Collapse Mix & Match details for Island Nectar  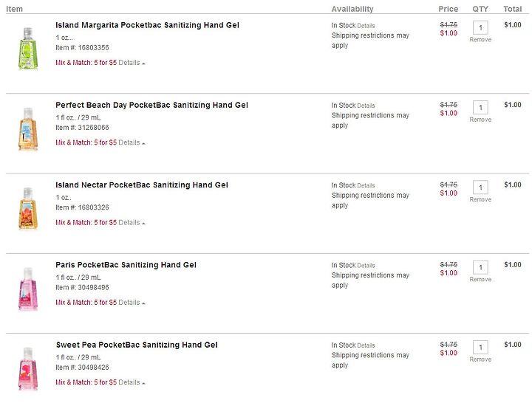point(132,223)
